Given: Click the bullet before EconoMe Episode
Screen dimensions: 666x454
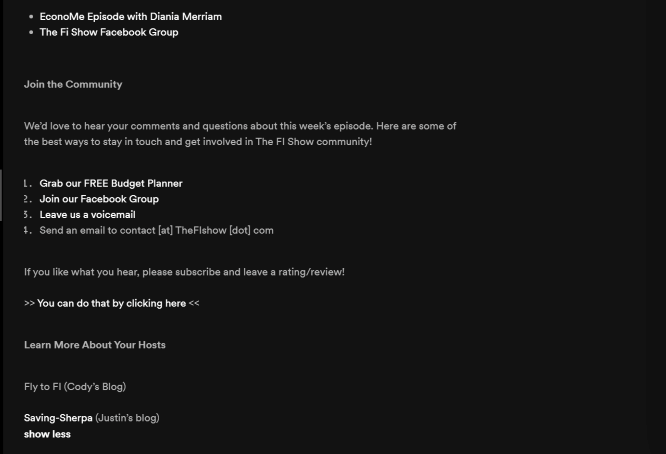Looking at the screenshot, I should [31, 17].
